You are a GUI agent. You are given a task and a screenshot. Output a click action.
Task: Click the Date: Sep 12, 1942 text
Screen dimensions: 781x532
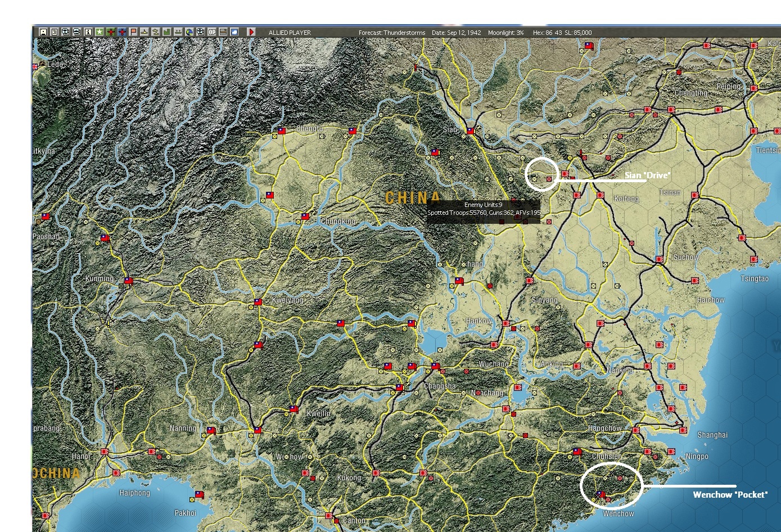pyautogui.click(x=457, y=33)
